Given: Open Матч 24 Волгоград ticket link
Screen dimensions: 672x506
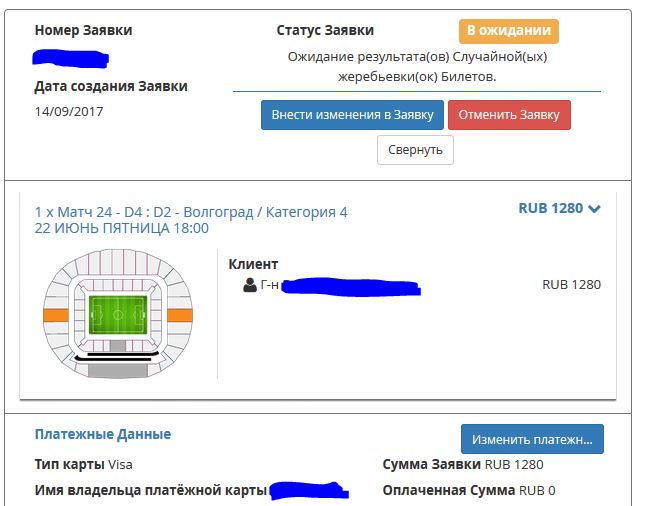Looking at the screenshot, I should (191, 212).
